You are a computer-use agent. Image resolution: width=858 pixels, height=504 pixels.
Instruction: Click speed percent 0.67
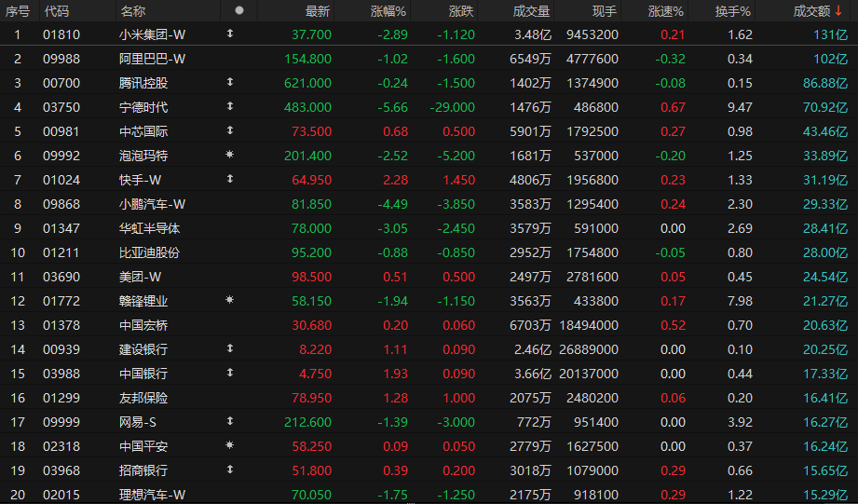click(673, 107)
